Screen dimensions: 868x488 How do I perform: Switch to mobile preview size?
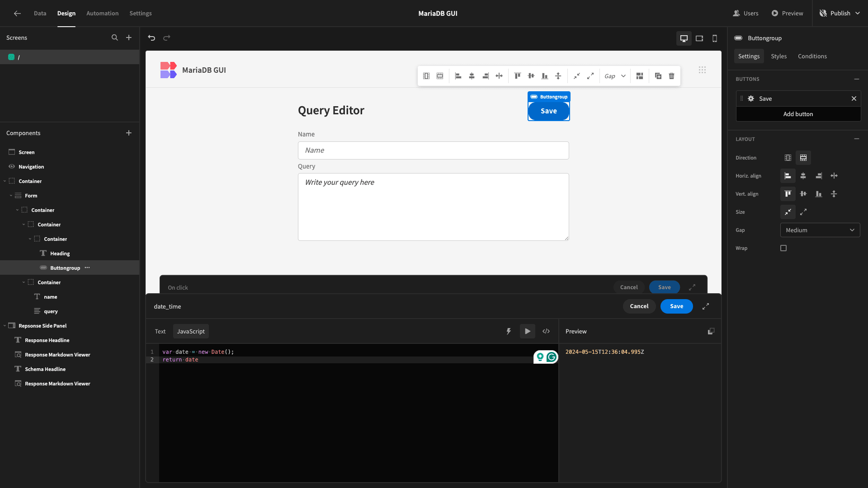pyautogui.click(x=715, y=38)
